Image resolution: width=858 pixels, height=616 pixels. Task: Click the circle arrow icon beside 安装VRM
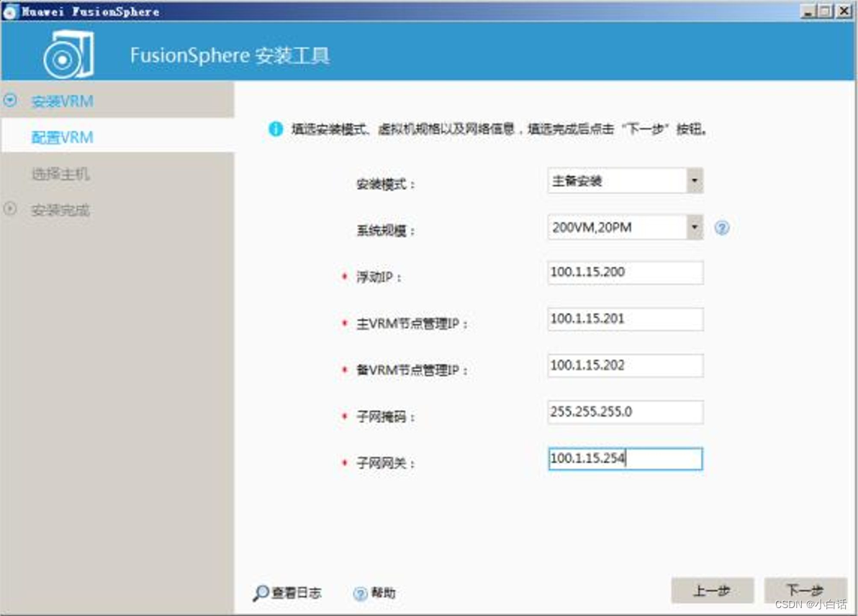(10, 101)
